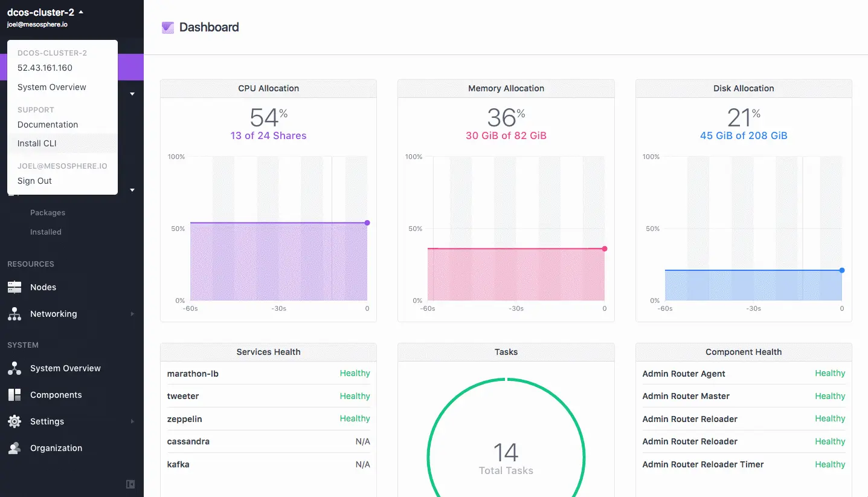
Task: Click the cassandra service name
Action: coord(188,441)
